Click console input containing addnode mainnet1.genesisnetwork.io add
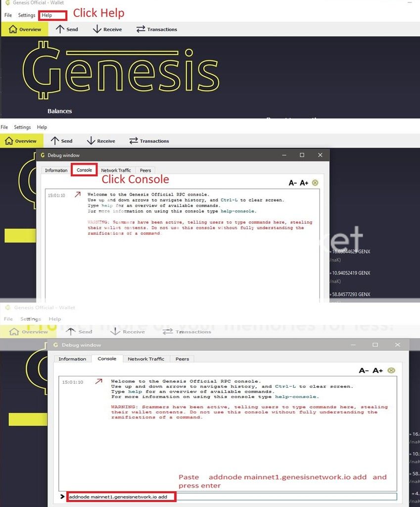This screenshot has width=420, height=507. (232, 497)
